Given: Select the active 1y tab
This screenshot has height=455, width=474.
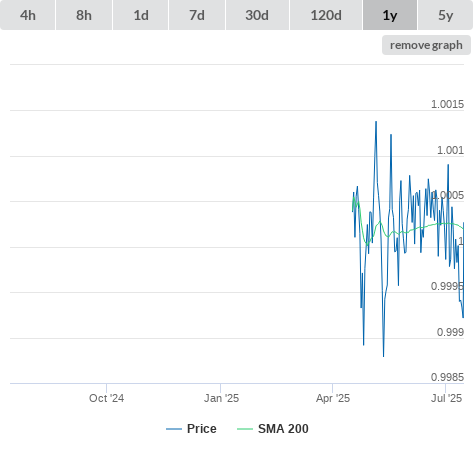Looking at the screenshot, I should [x=390, y=15].
